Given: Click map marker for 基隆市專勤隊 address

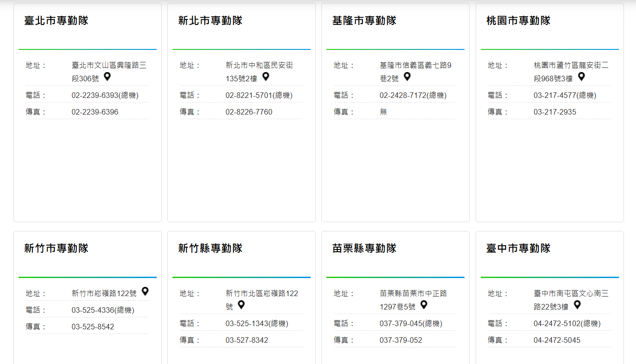Looking at the screenshot, I should [407, 77].
